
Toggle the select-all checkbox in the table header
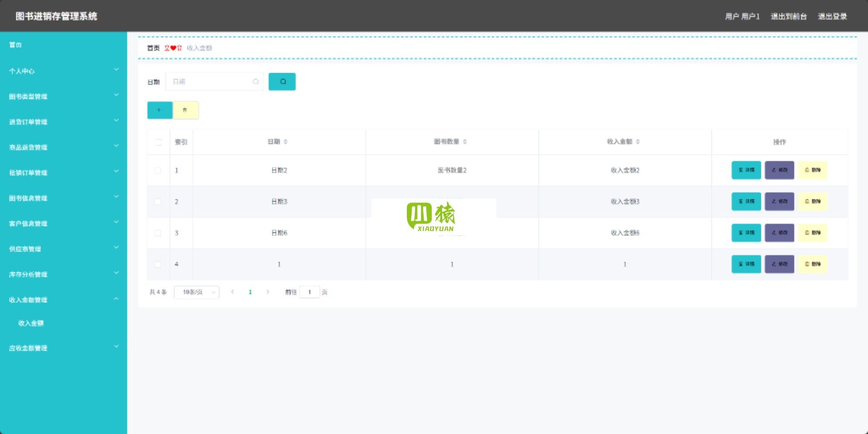(158, 143)
